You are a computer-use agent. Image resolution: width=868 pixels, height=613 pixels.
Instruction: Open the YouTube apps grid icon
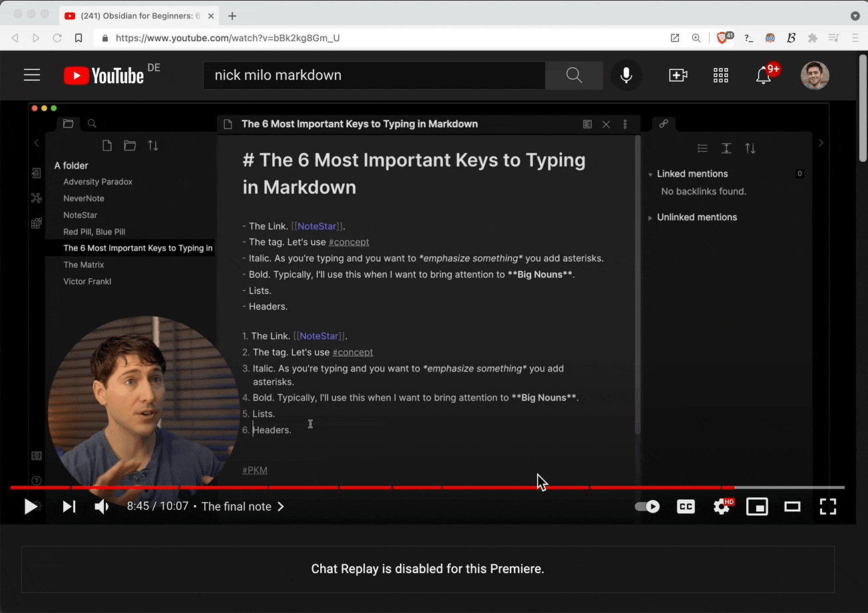[x=721, y=75]
